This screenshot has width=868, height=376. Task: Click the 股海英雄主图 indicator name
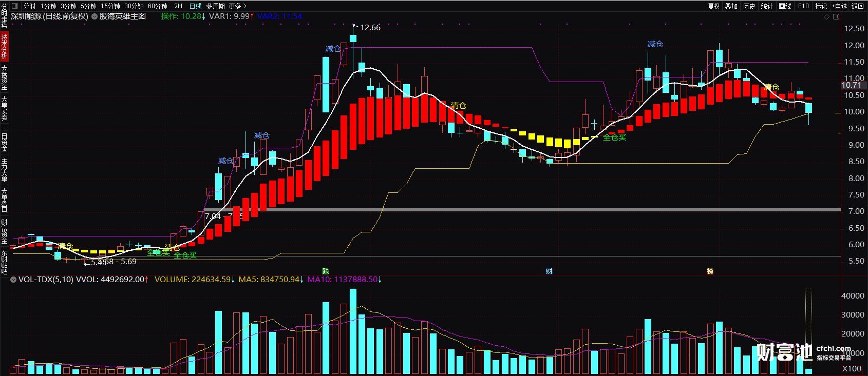coord(123,16)
